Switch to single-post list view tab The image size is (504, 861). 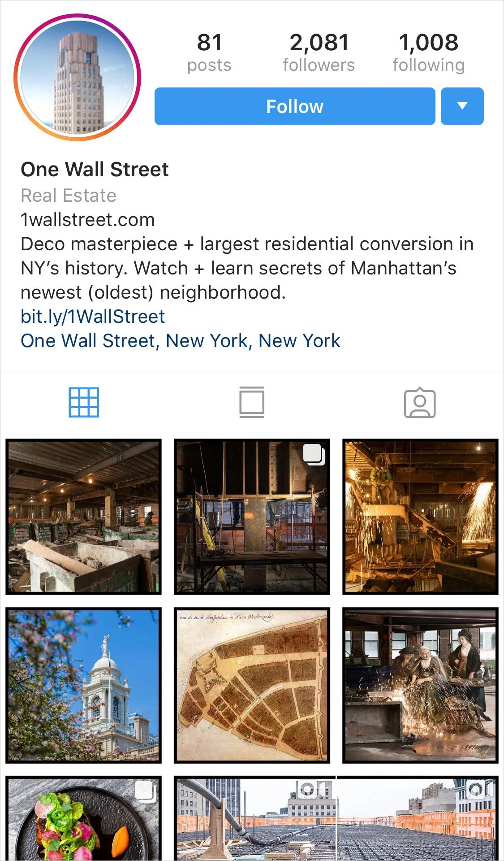pyautogui.click(x=252, y=402)
